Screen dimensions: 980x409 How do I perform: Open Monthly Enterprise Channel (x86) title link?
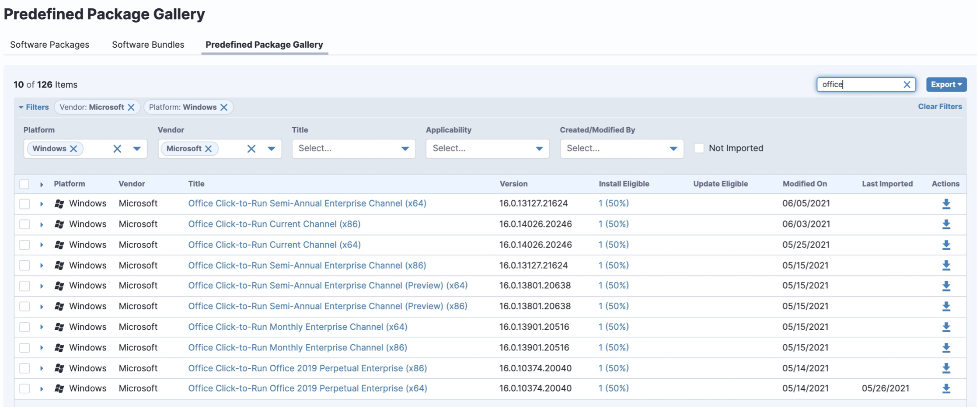pyautogui.click(x=297, y=347)
